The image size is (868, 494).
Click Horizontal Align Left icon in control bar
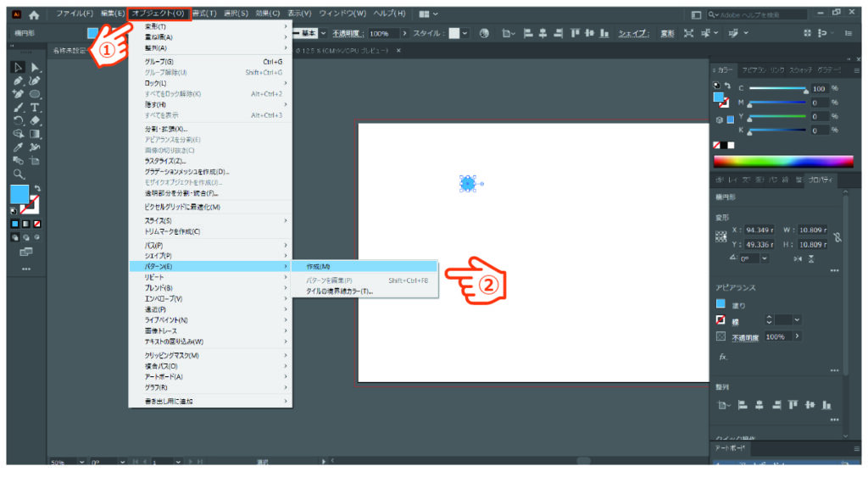pyautogui.click(x=528, y=34)
